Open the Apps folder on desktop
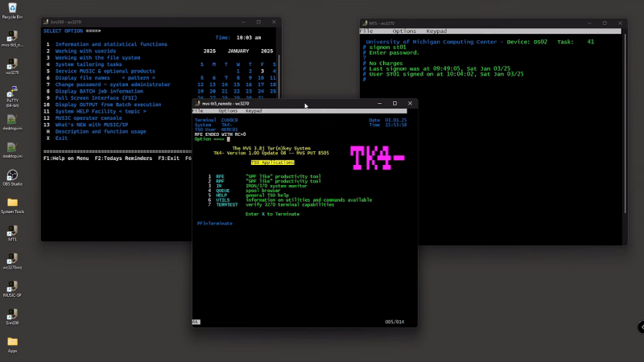This screenshot has height=362, width=644. tap(12, 342)
